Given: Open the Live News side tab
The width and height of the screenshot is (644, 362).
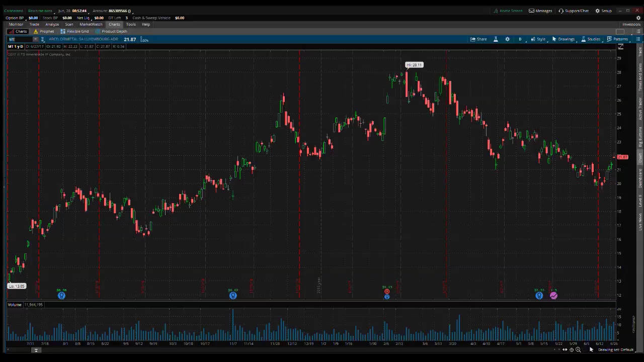Looking at the screenshot, I should [640, 222].
